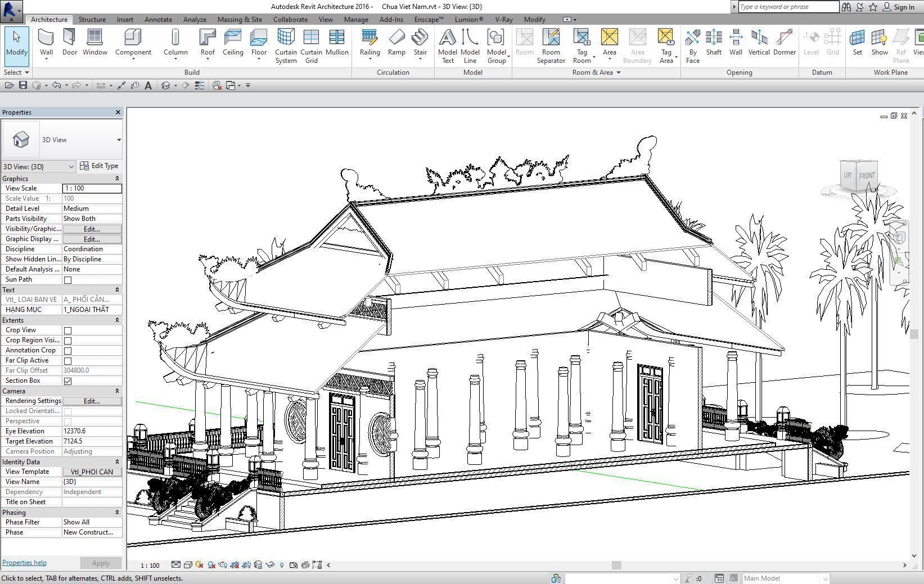
Task: Open the Structure ribbon tab
Action: pos(92,19)
